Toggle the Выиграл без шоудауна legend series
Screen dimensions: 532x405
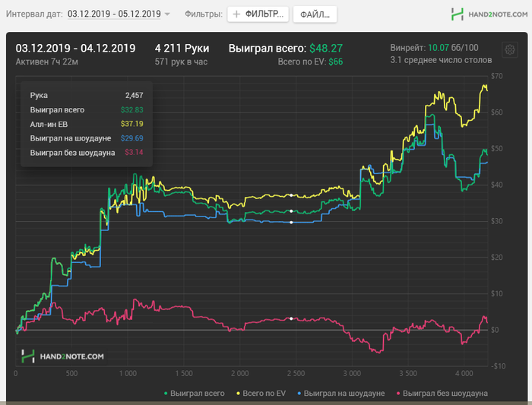tap(442, 394)
